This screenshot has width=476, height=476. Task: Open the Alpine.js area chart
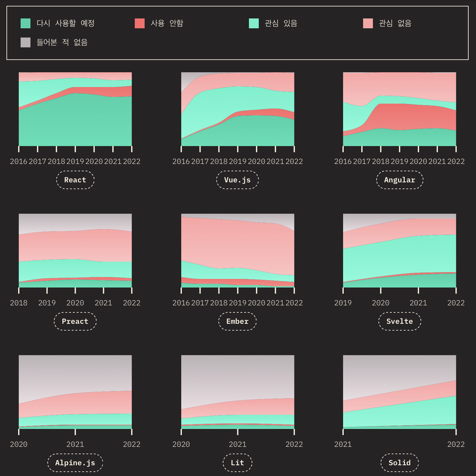coord(75,392)
